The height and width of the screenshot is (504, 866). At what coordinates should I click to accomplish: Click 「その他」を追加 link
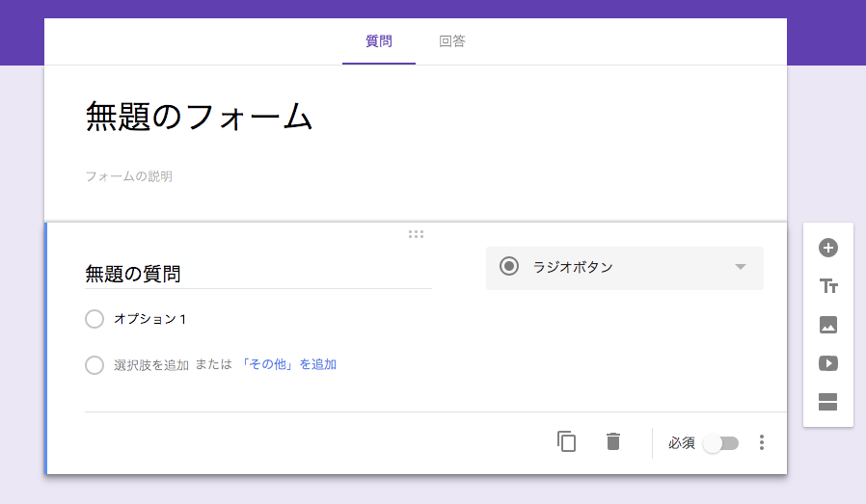point(287,364)
